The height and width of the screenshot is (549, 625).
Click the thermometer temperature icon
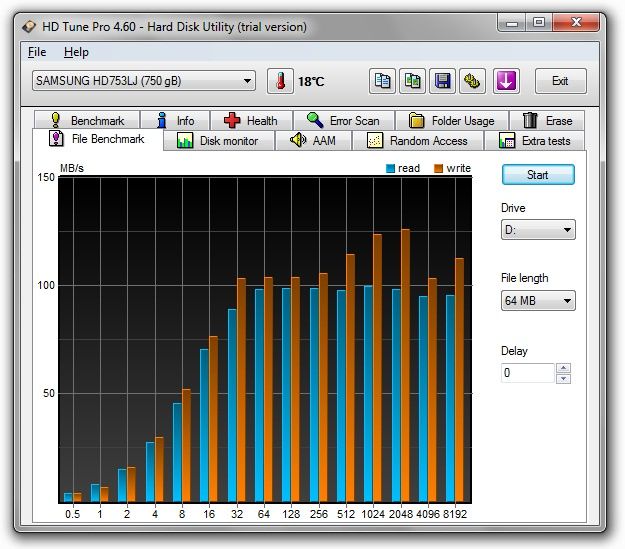point(280,81)
